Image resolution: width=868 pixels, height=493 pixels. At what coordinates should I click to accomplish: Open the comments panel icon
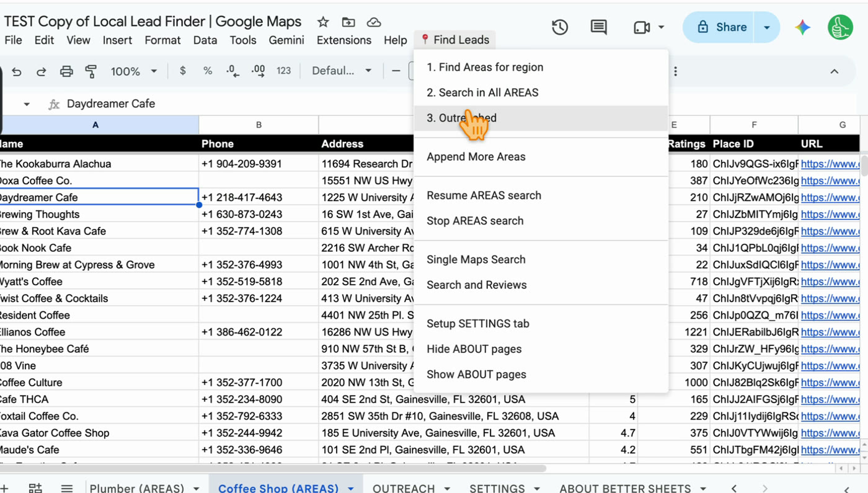599,27
